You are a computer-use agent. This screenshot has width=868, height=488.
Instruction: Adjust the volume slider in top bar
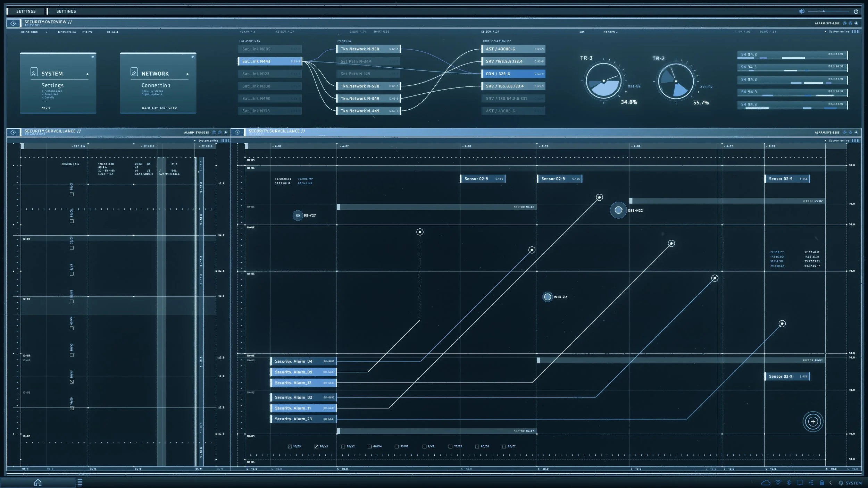[x=828, y=11]
